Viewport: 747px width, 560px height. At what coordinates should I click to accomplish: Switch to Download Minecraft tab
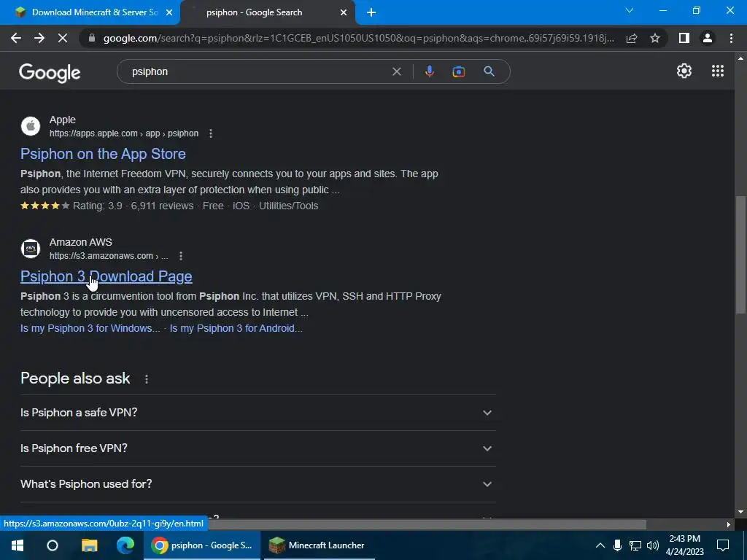point(90,12)
